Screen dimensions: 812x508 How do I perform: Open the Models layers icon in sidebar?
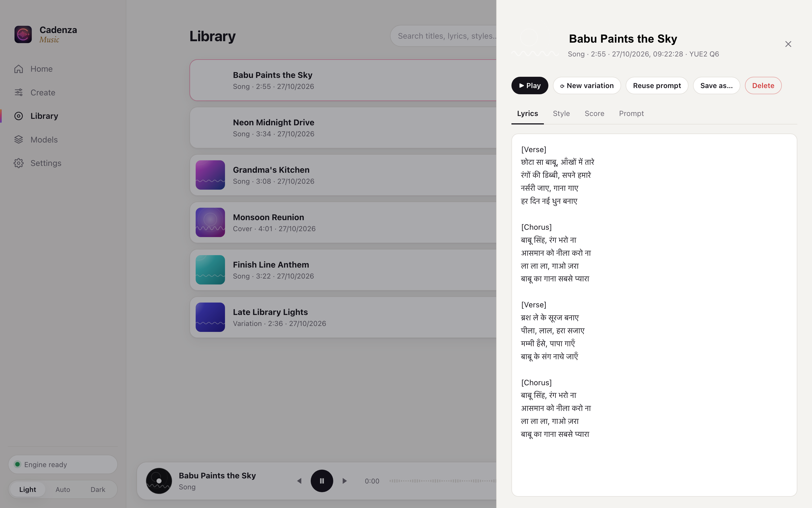pos(19,139)
